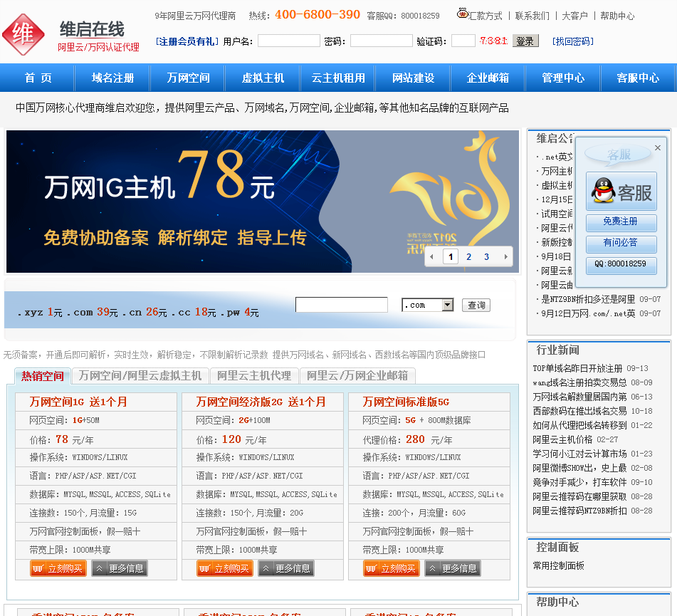Viewport: 677px width, 616px height.
Task: Open 域名注册 in the navigation bar
Action: click(112, 78)
